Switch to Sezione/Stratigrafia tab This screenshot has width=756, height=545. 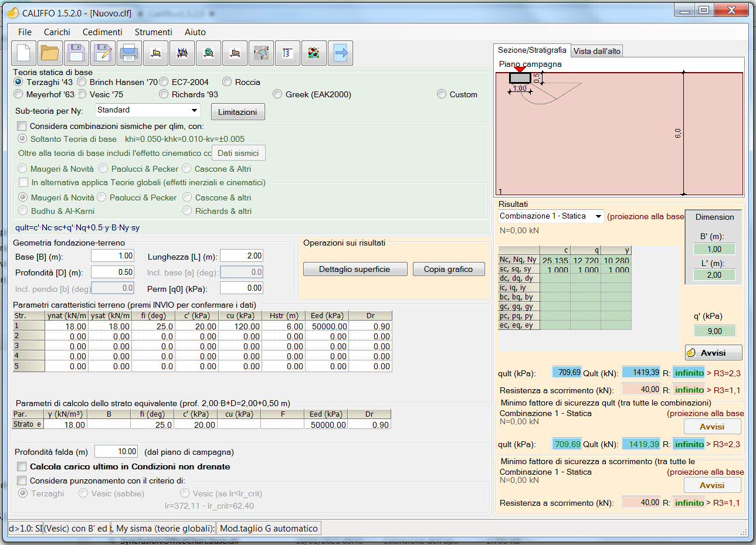pyautogui.click(x=532, y=50)
